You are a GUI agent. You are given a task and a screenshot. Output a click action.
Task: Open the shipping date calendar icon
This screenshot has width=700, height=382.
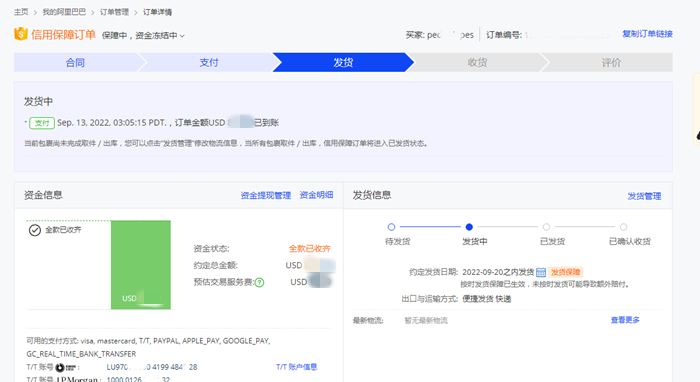coord(541,272)
